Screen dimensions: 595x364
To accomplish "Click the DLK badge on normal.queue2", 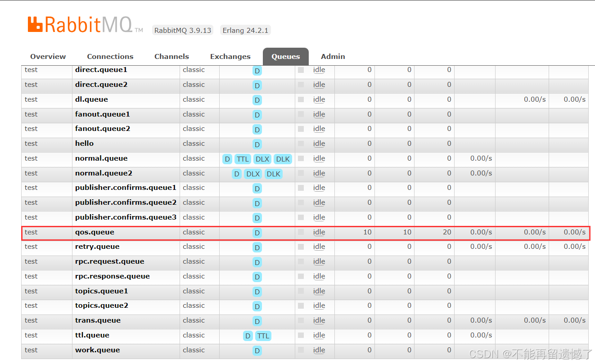I will pos(274,174).
